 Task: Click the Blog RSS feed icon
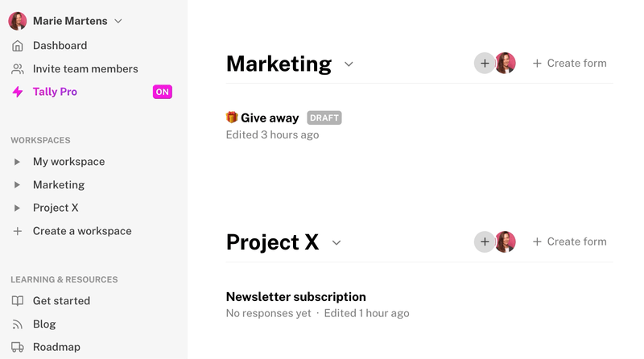coord(17,324)
